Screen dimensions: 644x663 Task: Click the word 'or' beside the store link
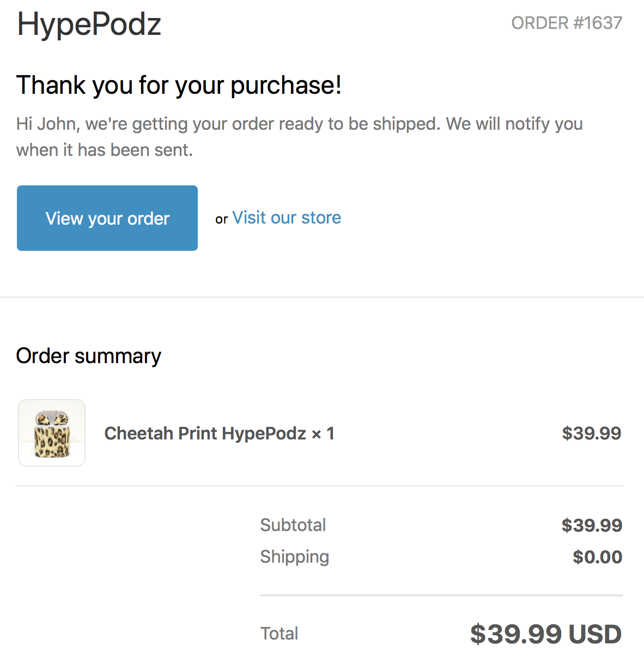(221, 219)
